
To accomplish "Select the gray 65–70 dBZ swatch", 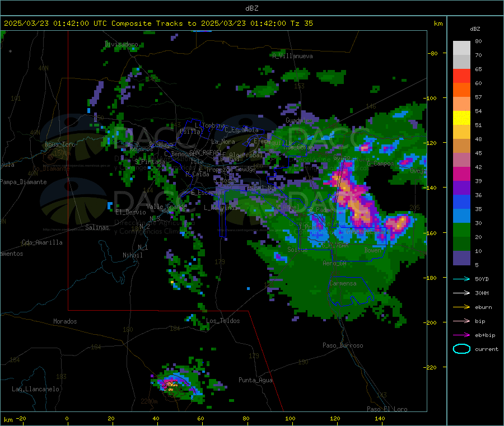I will 461,62.
